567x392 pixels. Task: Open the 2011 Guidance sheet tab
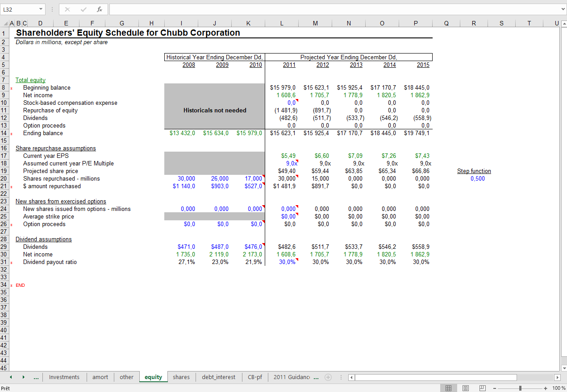[x=292, y=377]
